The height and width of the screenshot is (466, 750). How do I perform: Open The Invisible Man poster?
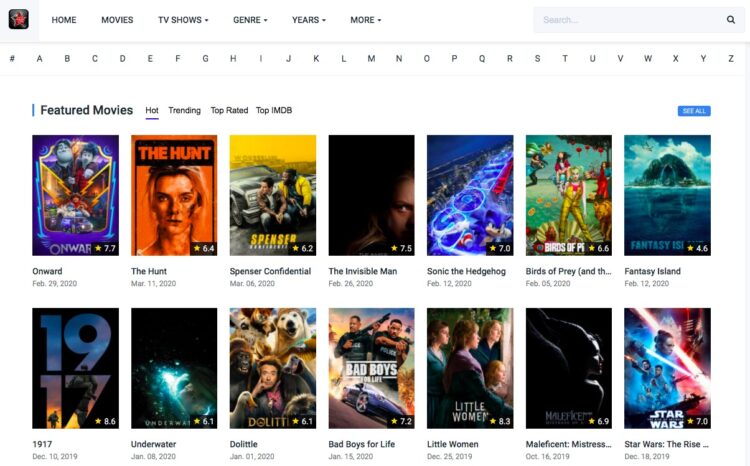coord(372,195)
